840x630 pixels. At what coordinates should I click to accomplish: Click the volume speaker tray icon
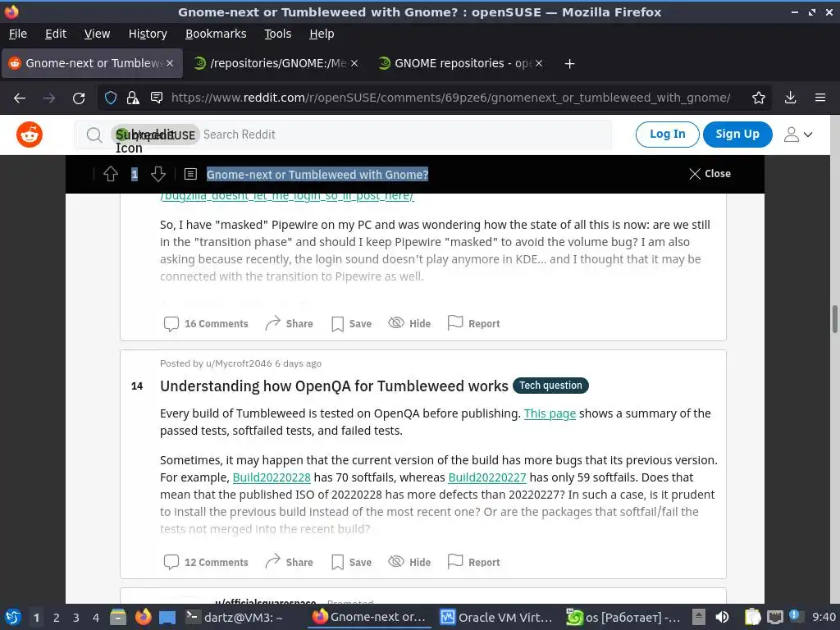722,617
